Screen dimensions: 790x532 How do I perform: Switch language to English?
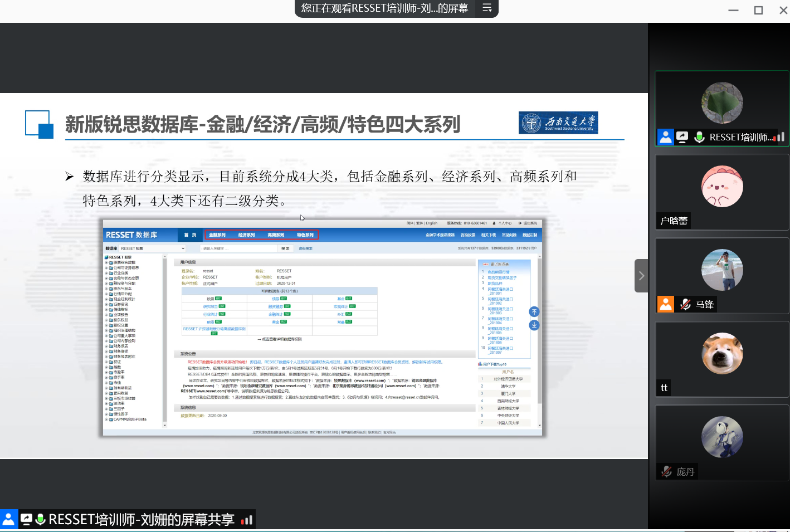[432, 223]
